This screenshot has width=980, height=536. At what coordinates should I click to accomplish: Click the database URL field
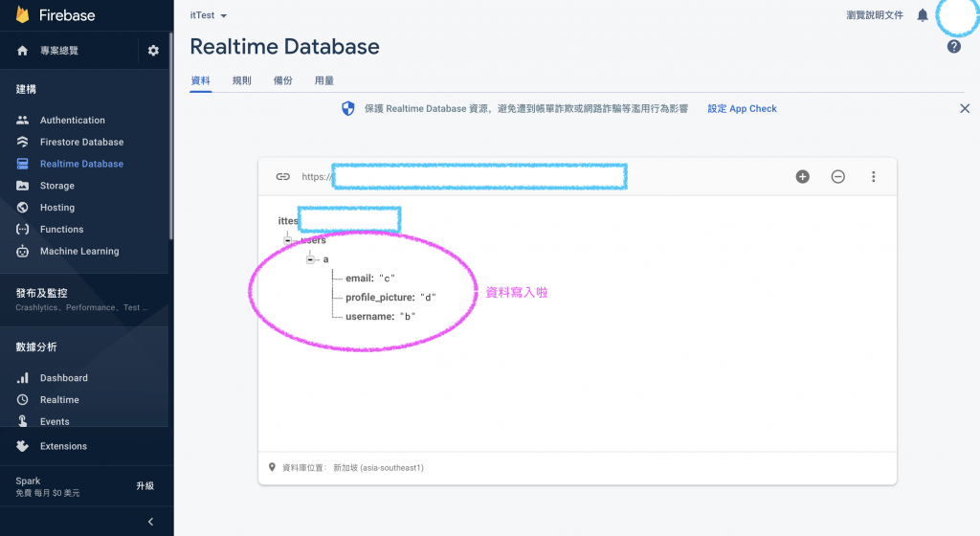coord(464,177)
